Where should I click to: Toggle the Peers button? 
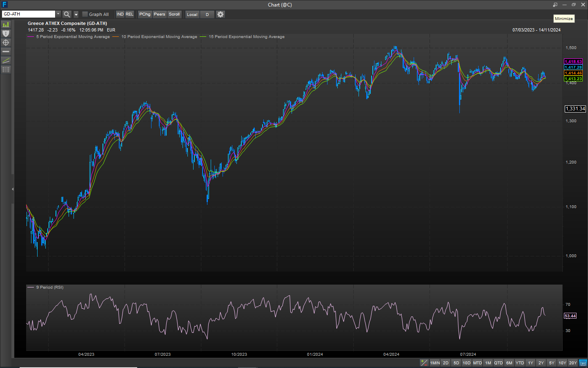[160, 14]
